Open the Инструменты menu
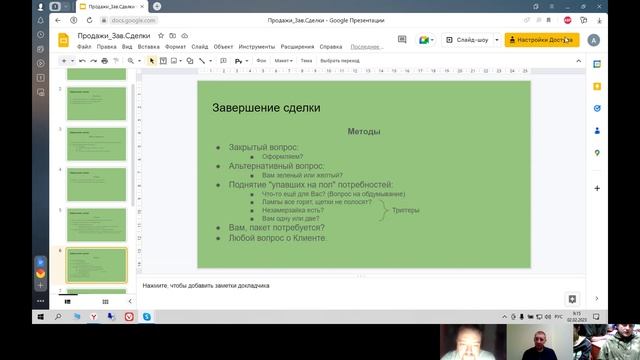Image resolution: width=640 pixels, height=360 pixels. click(x=257, y=47)
